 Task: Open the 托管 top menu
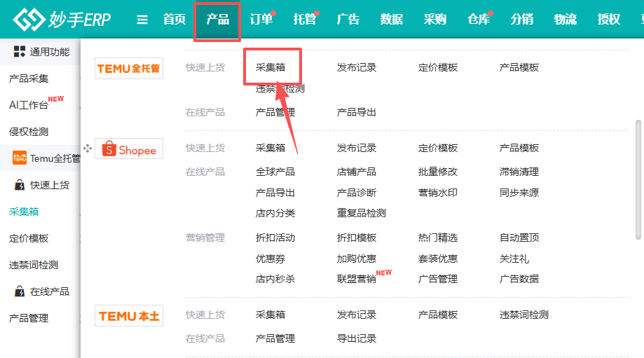[x=305, y=20]
